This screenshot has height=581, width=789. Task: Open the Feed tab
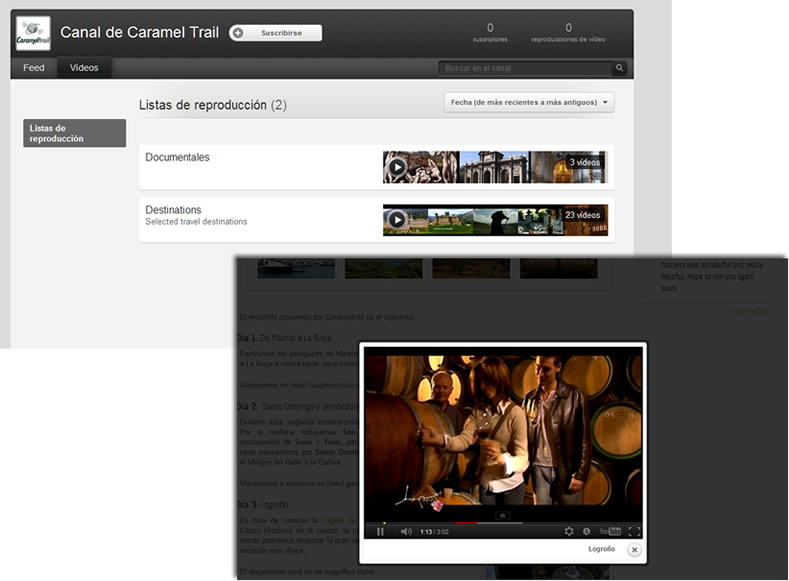(34, 68)
